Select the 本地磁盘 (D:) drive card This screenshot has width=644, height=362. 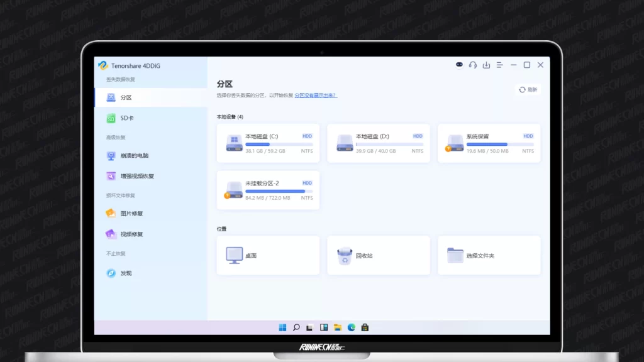click(379, 143)
